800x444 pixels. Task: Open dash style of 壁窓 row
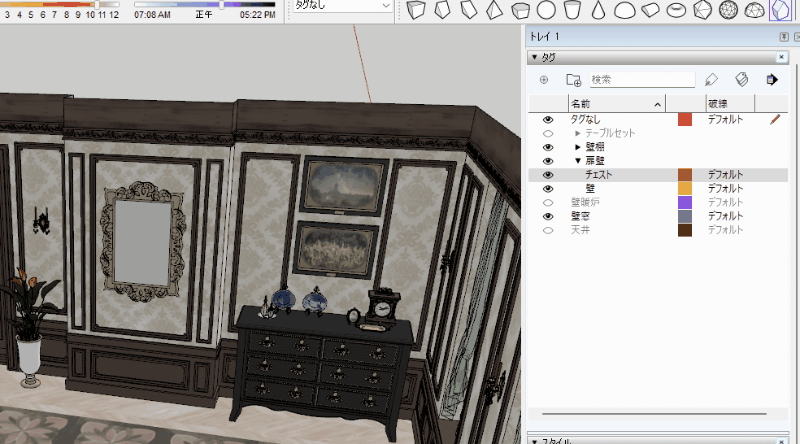click(x=725, y=216)
